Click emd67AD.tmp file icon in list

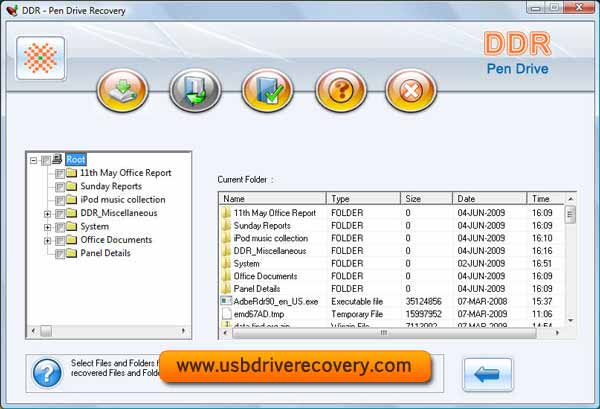[x=227, y=314]
